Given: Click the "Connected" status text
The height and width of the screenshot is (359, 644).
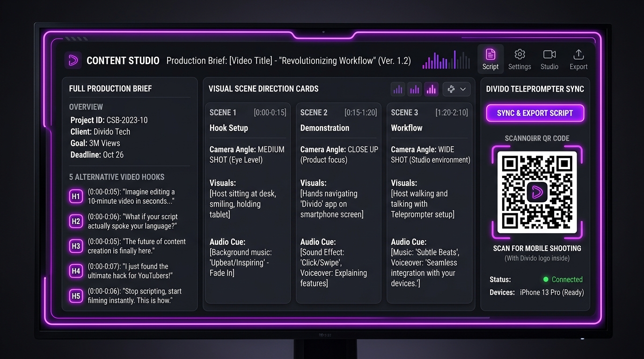Looking at the screenshot, I should tap(567, 280).
